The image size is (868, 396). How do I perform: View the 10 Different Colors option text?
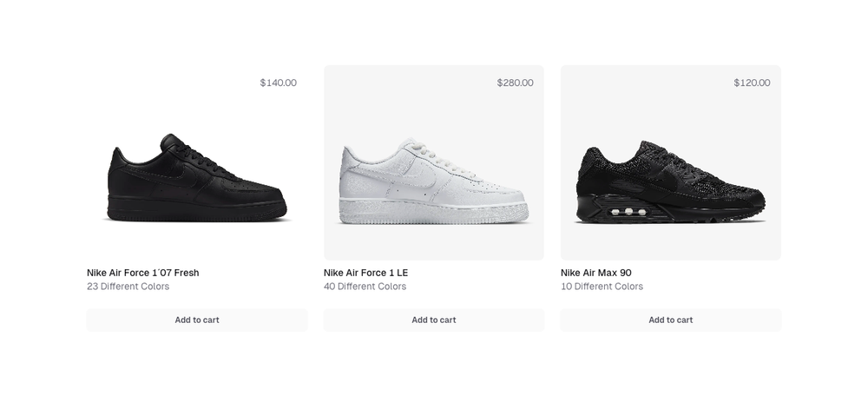point(602,287)
